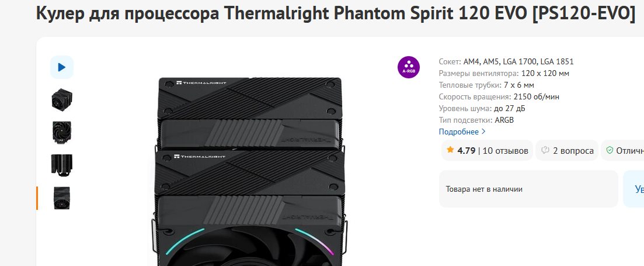The width and height of the screenshot is (644, 266).
Task: Click the product title heading
Action: pyautogui.click(x=335, y=14)
